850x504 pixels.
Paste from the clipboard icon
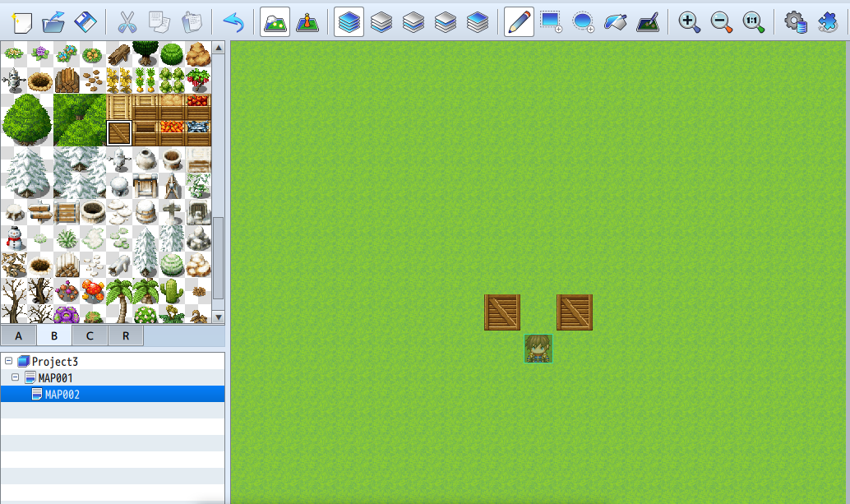point(191,22)
